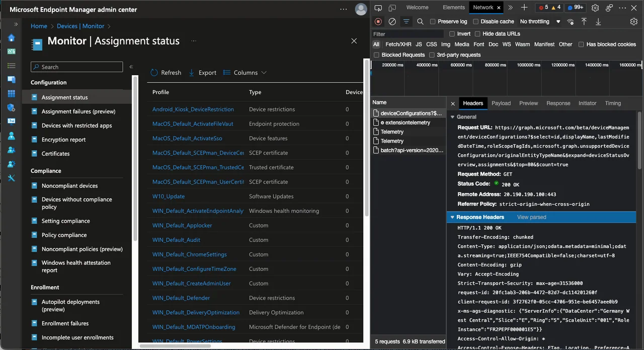Open the Preview request tab
The image size is (644, 350).
click(528, 103)
